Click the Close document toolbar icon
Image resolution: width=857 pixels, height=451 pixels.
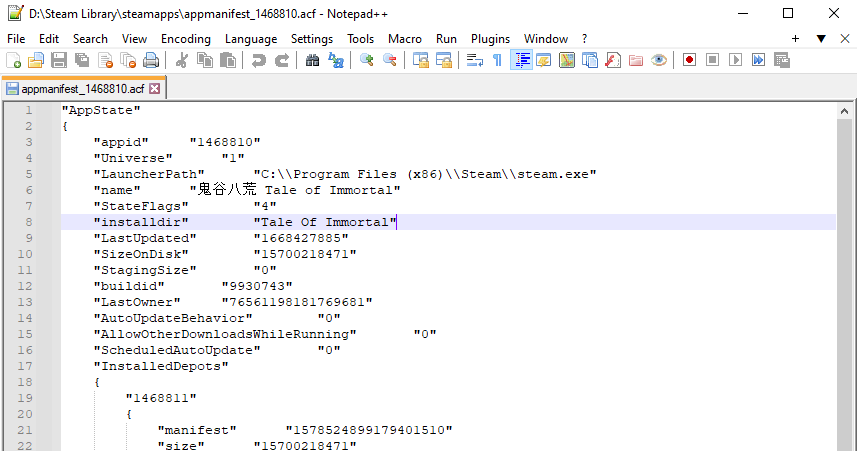[x=105, y=60]
